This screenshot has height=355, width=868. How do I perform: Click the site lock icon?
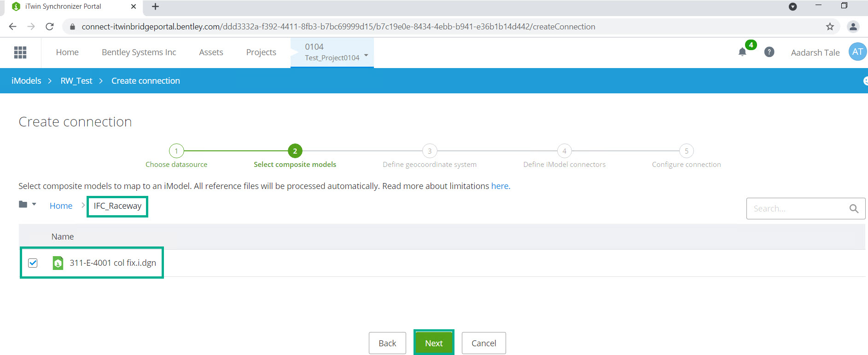click(x=72, y=27)
